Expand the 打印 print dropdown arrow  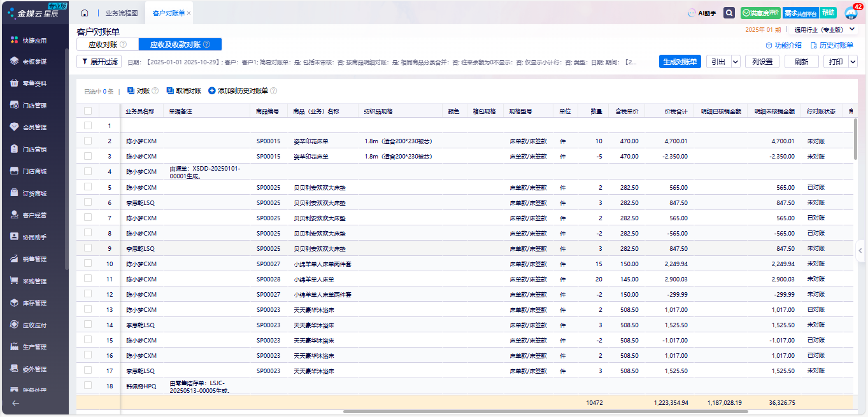click(853, 62)
